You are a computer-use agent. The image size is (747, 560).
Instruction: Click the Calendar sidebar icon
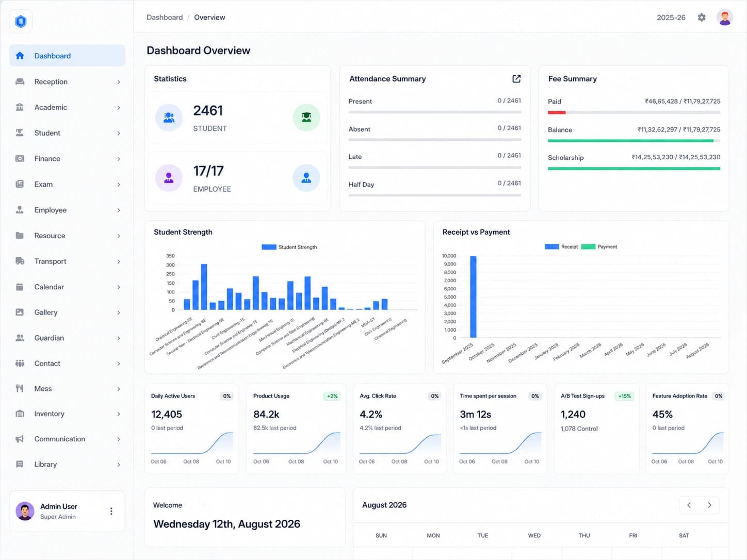(x=20, y=287)
